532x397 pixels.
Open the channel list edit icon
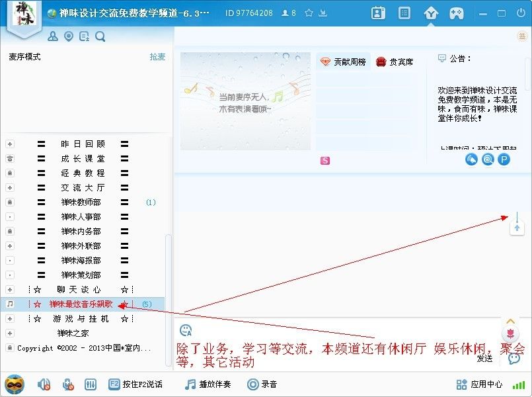click(x=84, y=36)
